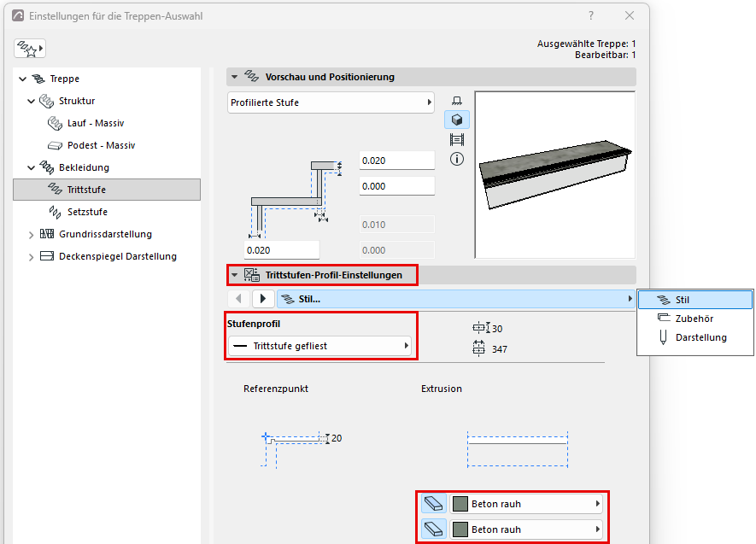The image size is (756, 544).
Task: Click the 0.020 field below the stair diagram
Action: (282, 250)
